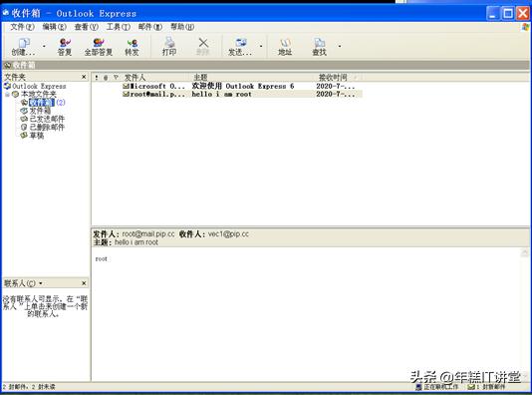
Task: Click Outlook Express title bar icon
Action: 6,13
